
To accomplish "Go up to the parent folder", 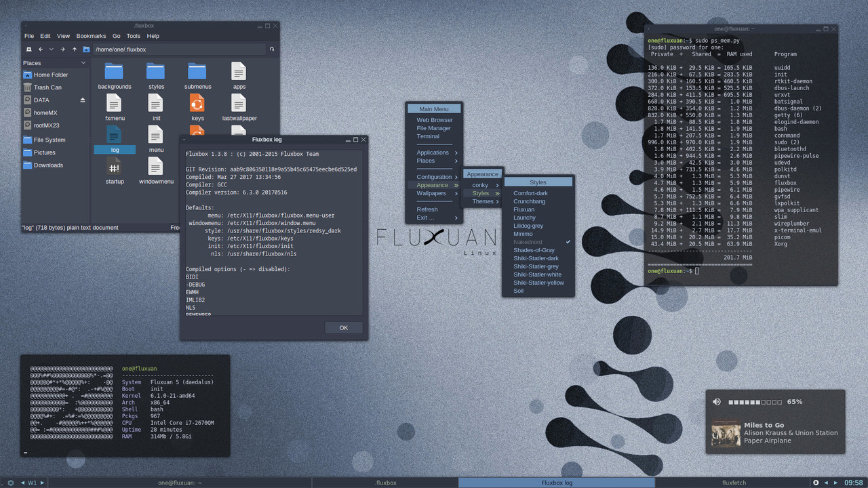I will pyautogui.click(x=74, y=49).
